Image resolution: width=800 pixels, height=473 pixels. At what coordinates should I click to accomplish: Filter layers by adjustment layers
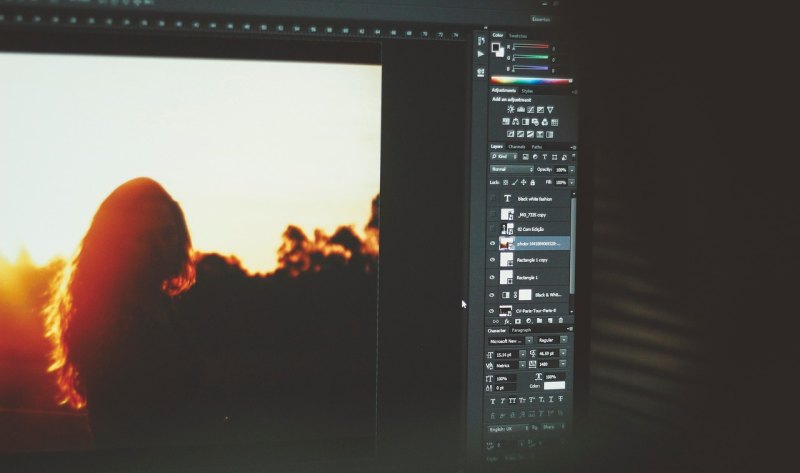[x=535, y=157]
